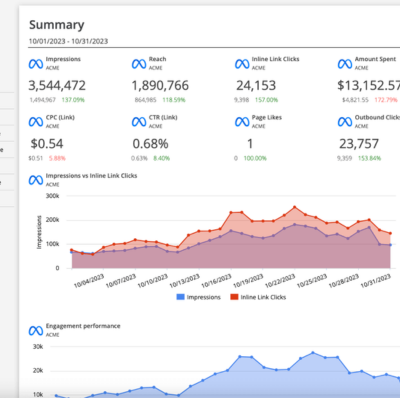
Task: Click the 10/31/2023 x-axis label
Action: (x=376, y=281)
